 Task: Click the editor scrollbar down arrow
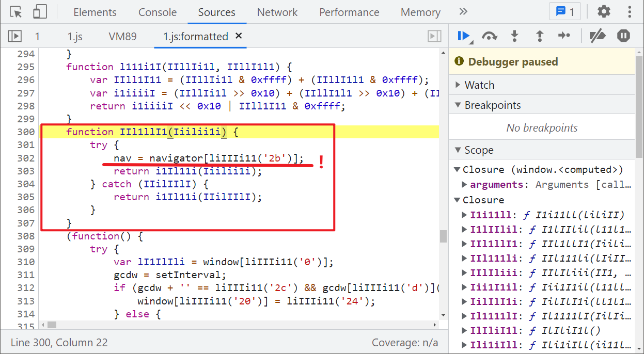click(x=443, y=315)
